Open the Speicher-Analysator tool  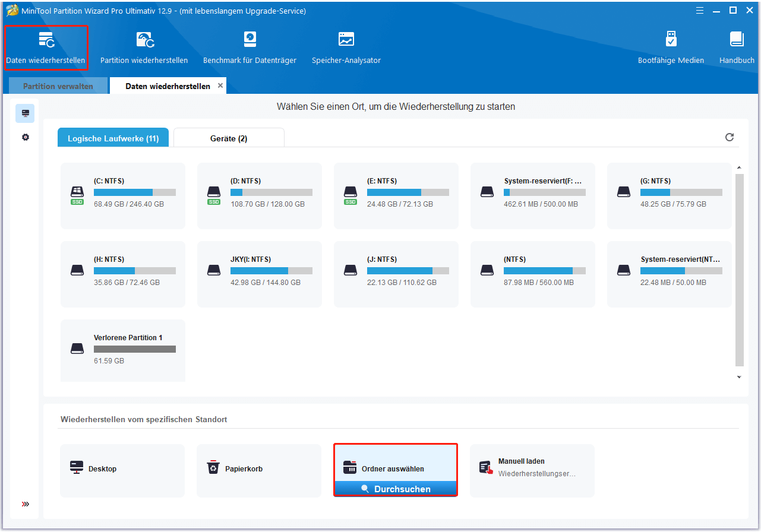346,48
